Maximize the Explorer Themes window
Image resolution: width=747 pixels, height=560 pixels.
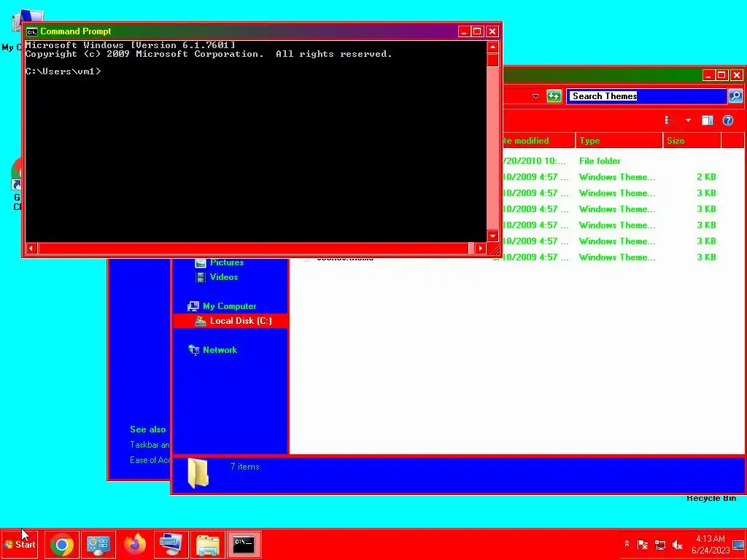722,75
